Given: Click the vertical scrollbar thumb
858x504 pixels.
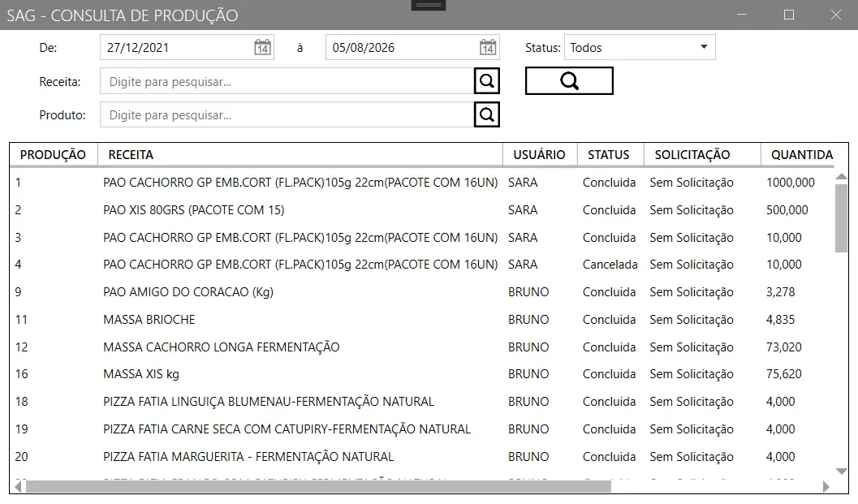Looking at the screenshot, I should [x=841, y=218].
